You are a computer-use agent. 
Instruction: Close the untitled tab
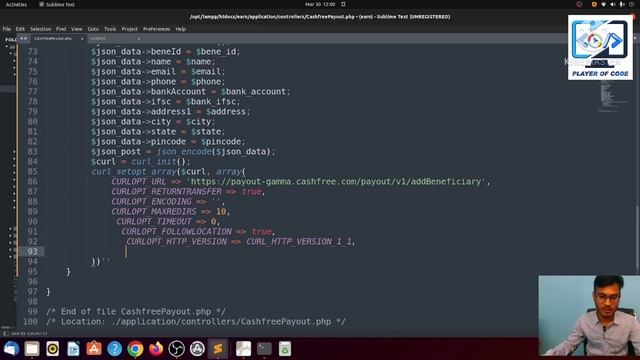pyautogui.click(x=138, y=38)
